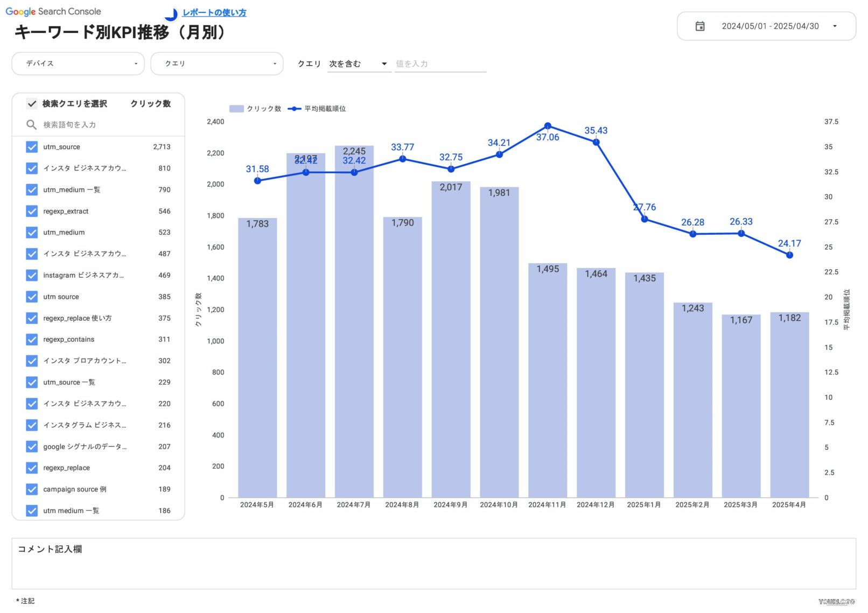The width and height of the screenshot is (868, 613).
Task: Expand the 次を含む condition dropdown
Action: pos(359,64)
